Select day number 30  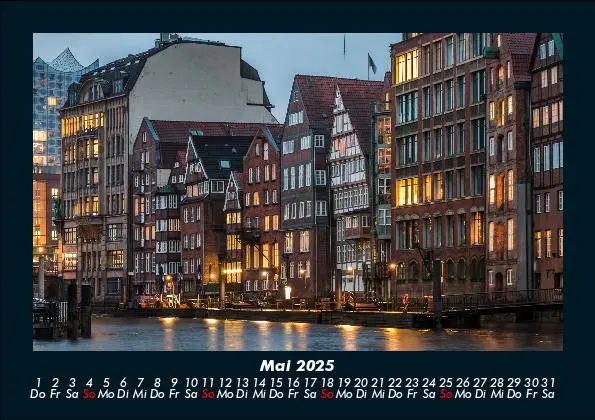point(531,382)
